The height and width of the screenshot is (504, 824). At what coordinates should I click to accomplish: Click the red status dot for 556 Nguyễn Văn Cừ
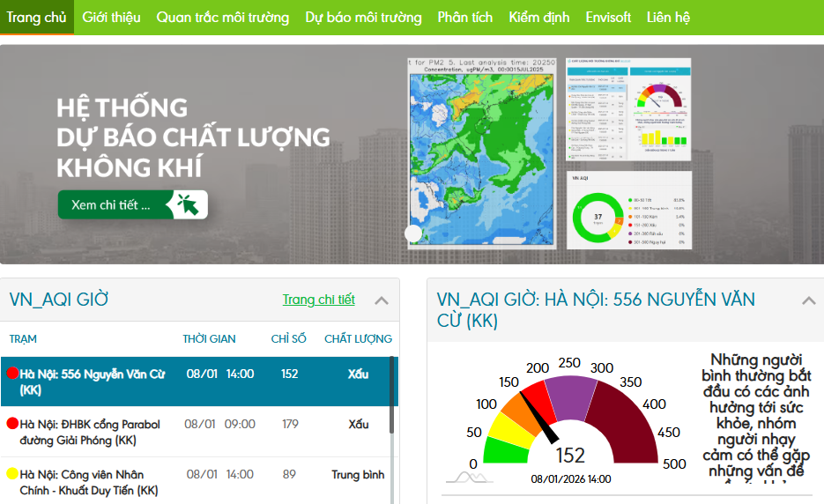[x=12, y=374]
